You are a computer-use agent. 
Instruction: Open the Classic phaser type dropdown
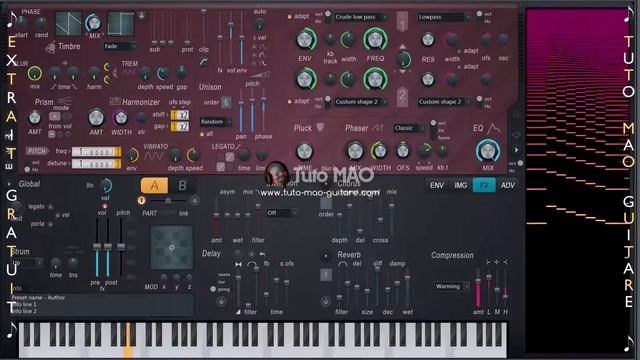coord(409,128)
